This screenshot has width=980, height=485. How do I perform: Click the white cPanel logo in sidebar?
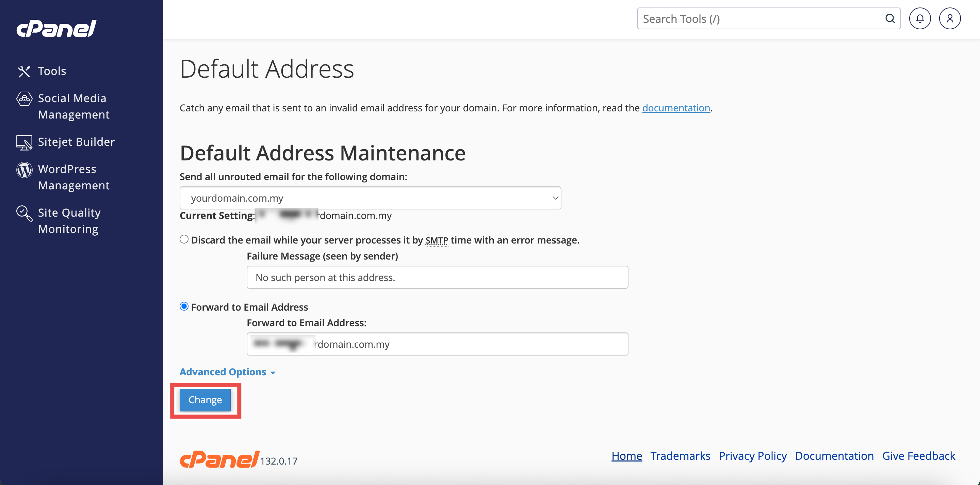(x=56, y=29)
